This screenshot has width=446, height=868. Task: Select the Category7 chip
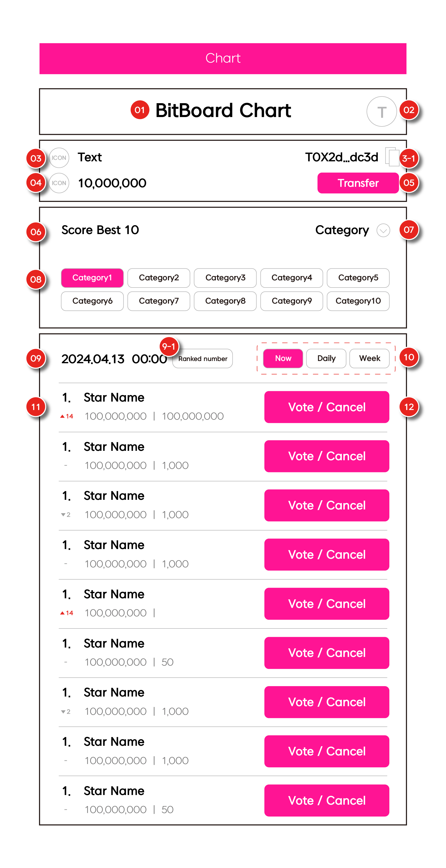tap(159, 301)
